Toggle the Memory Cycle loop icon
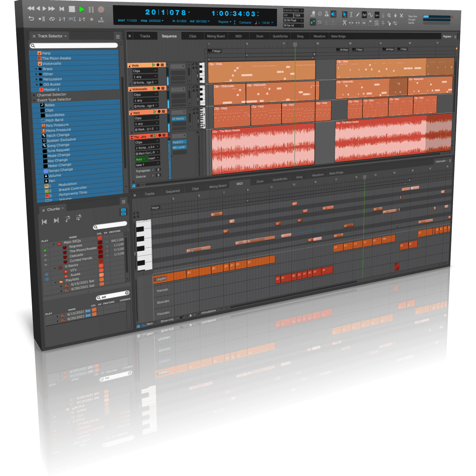This screenshot has width=476, height=476. (52, 19)
